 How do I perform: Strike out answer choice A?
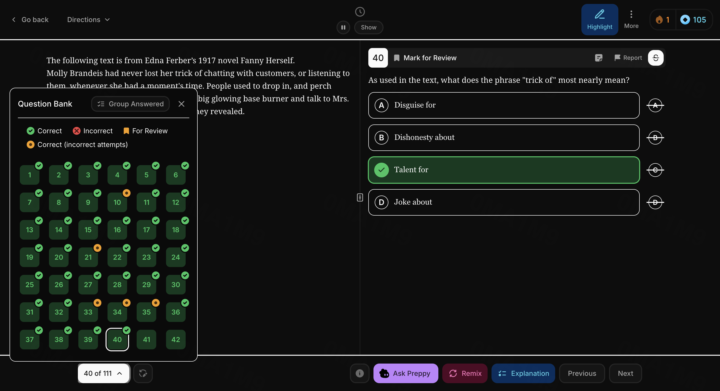655,106
